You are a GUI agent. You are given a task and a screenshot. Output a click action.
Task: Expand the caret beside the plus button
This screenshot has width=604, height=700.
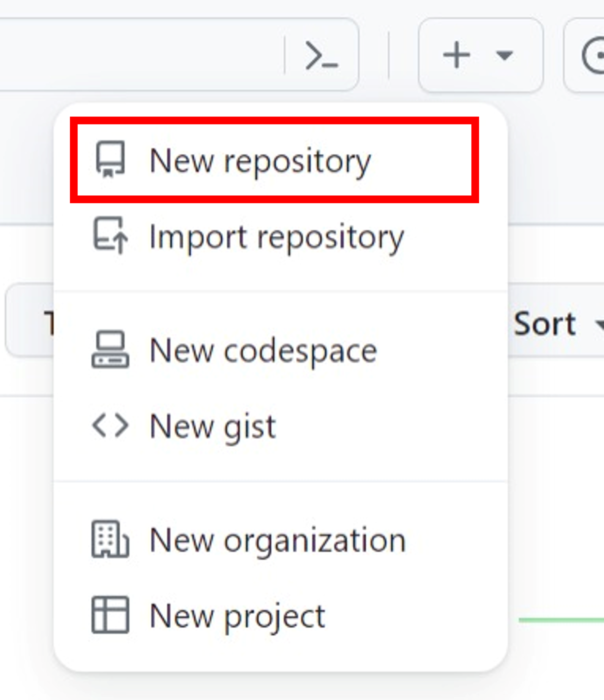point(504,55)
